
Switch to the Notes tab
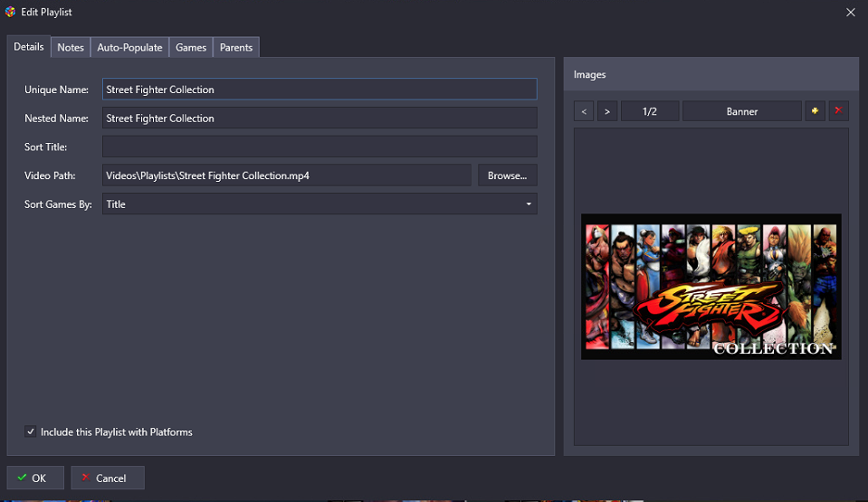coord(71,48)
